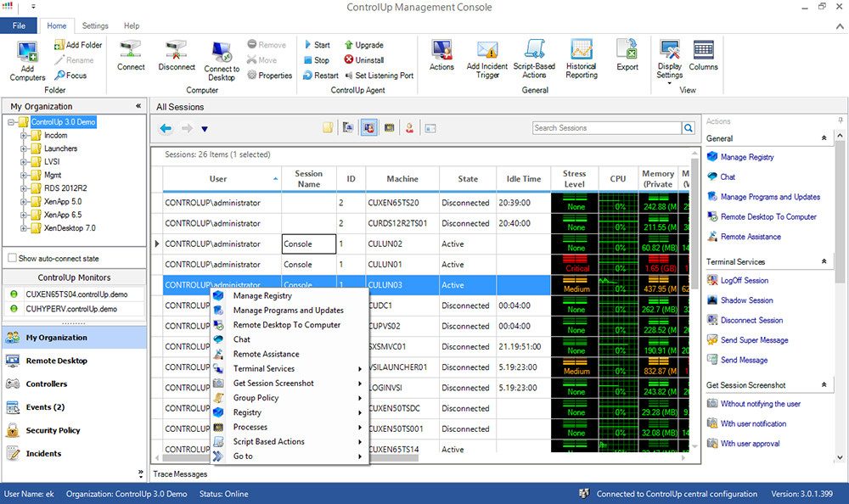
Task: Switch to the Help tab
Action: pos(132,25)
